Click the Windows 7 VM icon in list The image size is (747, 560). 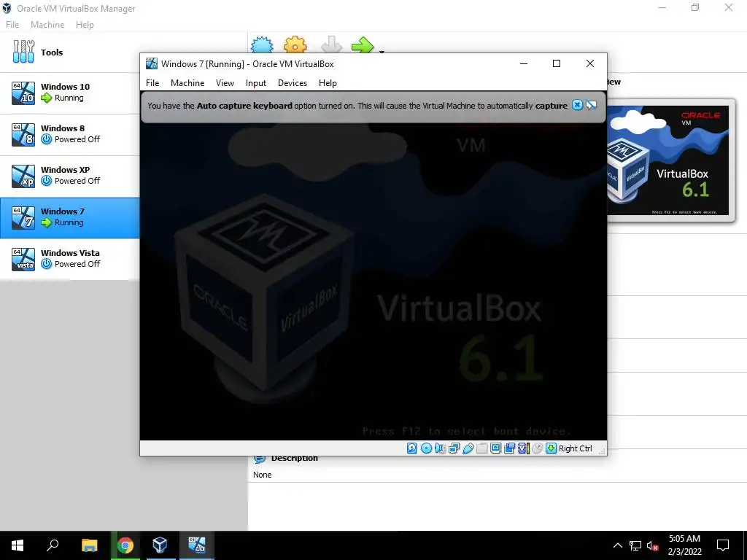coord(23,217)
